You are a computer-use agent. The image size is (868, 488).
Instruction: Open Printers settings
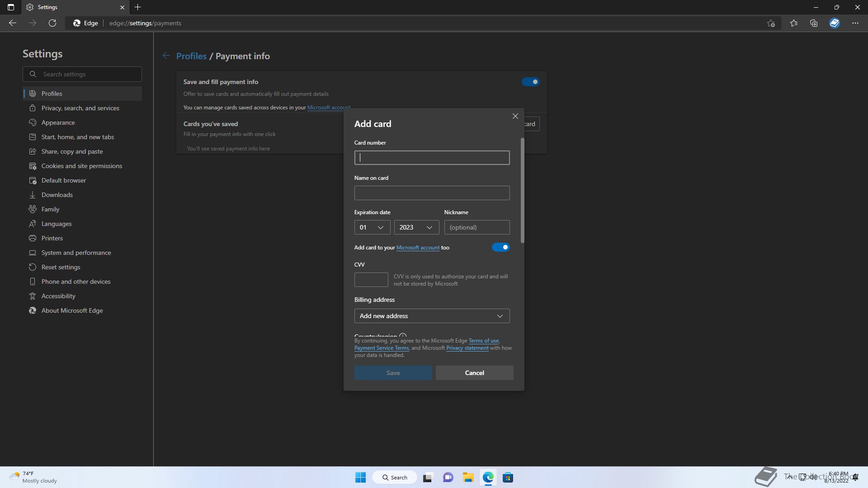pyautogui.click(x=82, y=238)
